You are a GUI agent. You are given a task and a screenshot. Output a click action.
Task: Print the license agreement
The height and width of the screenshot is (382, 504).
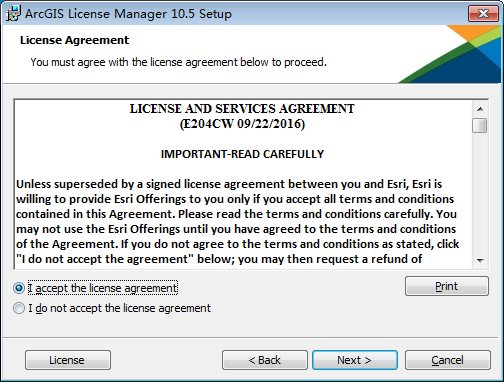(x=447, y=286)
